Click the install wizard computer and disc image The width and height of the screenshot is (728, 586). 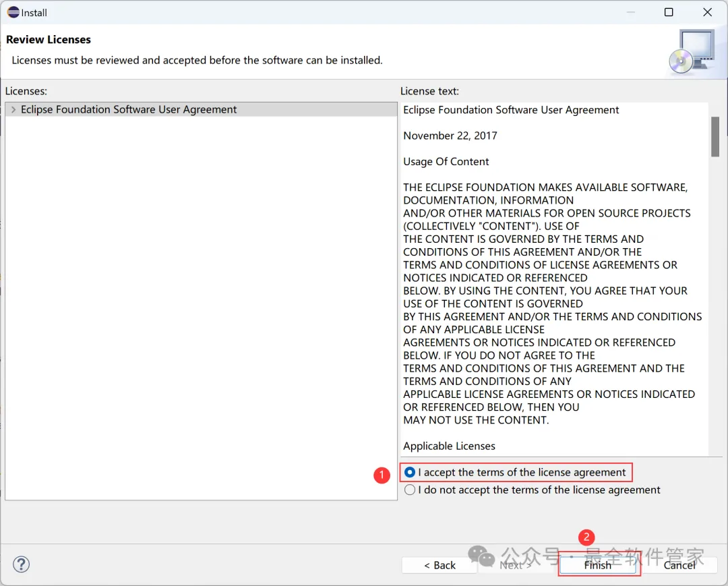click(x=692, y=51)
